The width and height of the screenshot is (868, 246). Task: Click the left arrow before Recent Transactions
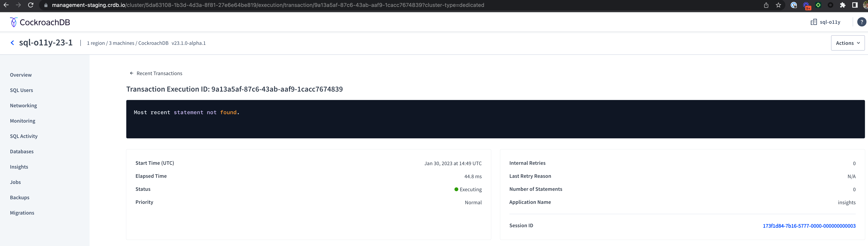(x=131, y=73)
